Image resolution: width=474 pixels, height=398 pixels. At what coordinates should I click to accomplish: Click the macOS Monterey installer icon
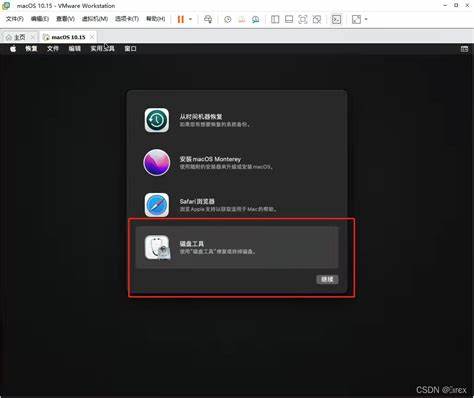pos(157,162)
